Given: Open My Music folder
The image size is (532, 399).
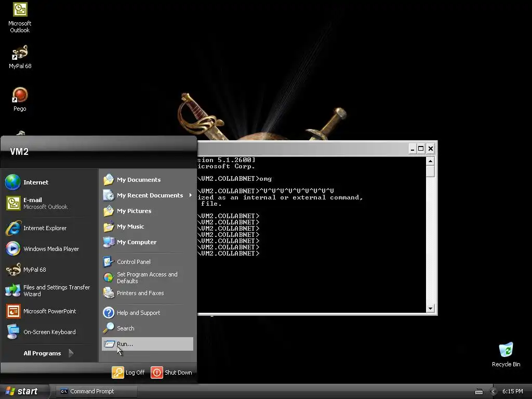Looking at the screenshot, I should click(x=147, y=227).
